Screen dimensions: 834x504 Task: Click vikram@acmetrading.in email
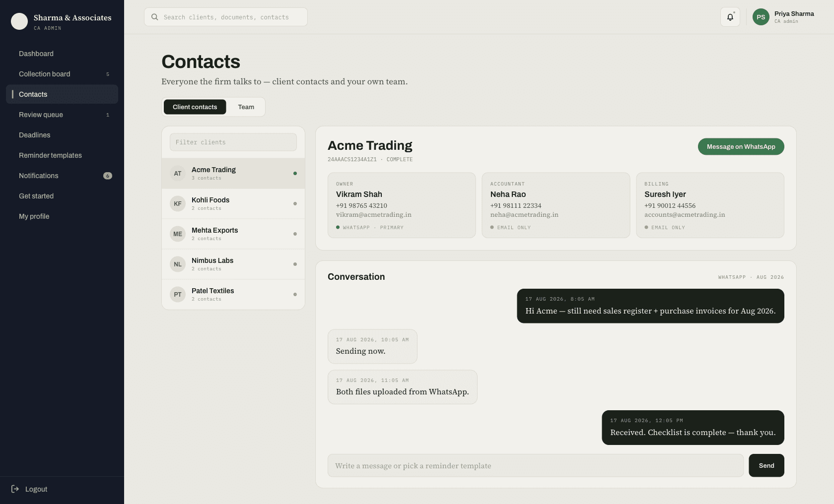374,215
